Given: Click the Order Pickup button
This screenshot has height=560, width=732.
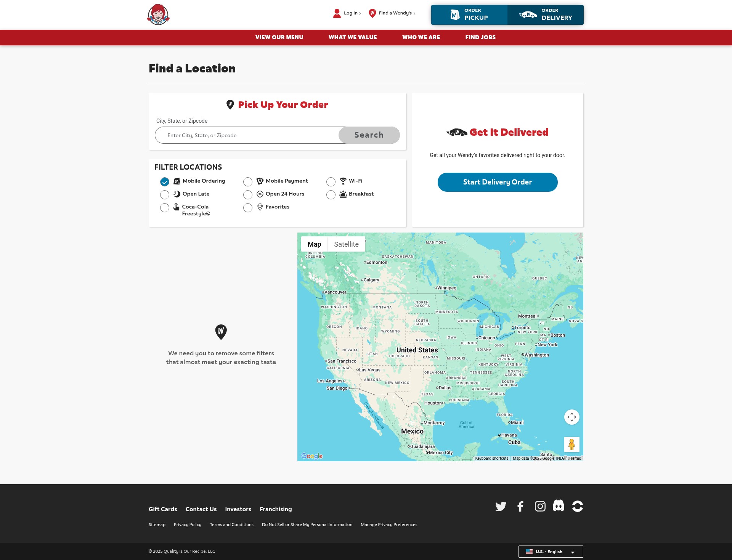Looking at the screenshot, I should point(469,15).
